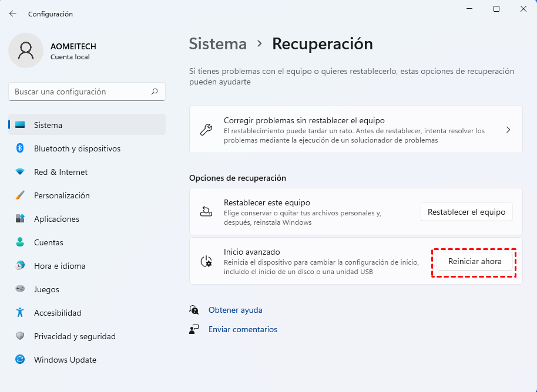The image size is (537, 392).
Task: Click the AOMEITECH account avatar
Action: tap(25, 50)
